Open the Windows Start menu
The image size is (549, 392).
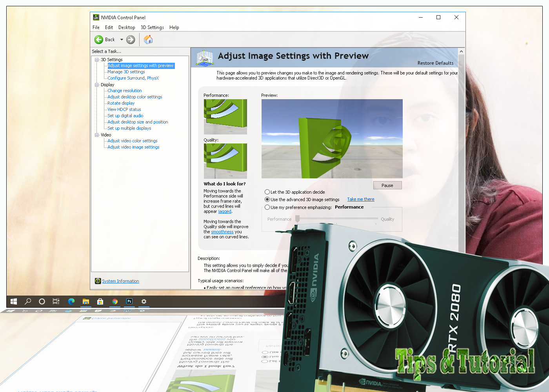tap(14, 301)
